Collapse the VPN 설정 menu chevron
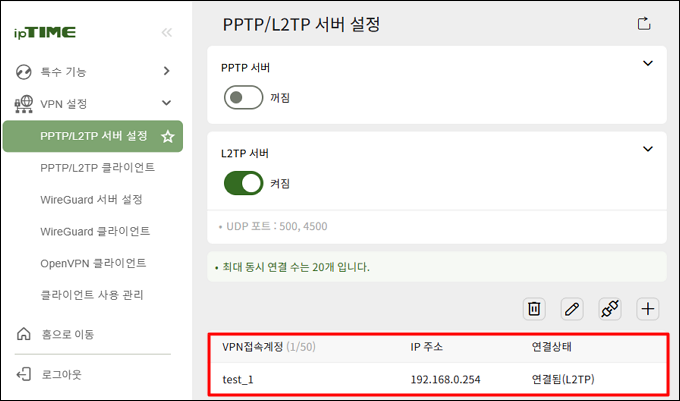Viewport: 680px width, 401px height. tap(166, 103)
